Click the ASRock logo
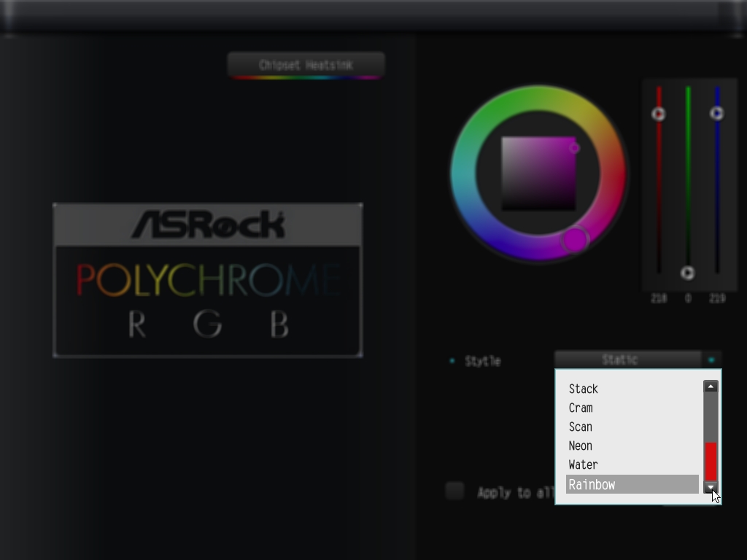The image size is (747, 560). click(x=208, y=225)
